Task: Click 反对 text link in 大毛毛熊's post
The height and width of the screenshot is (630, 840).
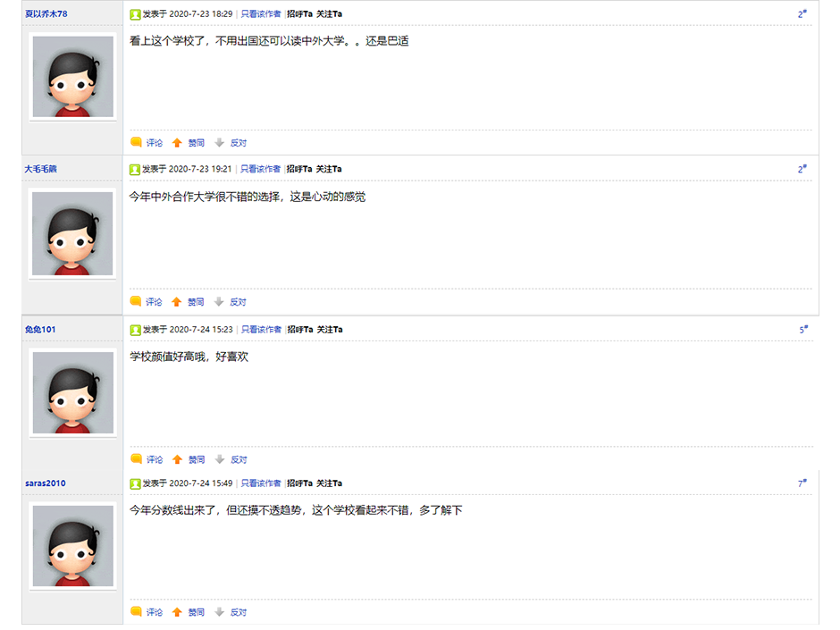Action: pyautogui.click(x=238, y=302)
